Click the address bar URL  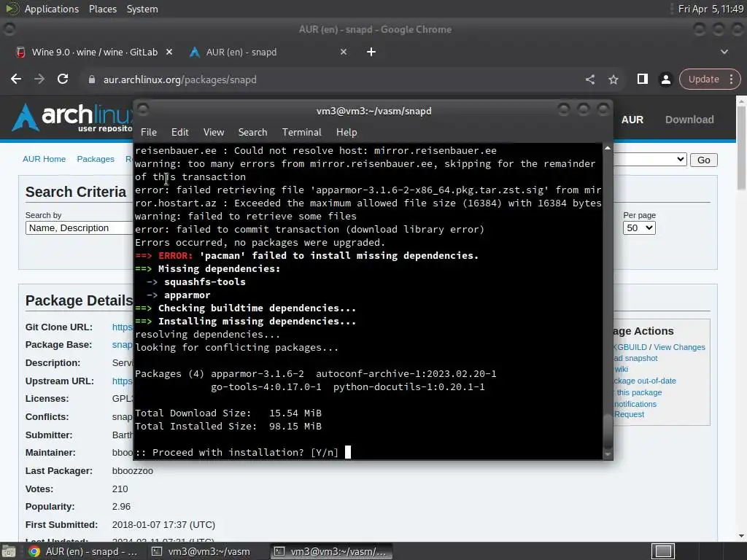click(179, 79)
